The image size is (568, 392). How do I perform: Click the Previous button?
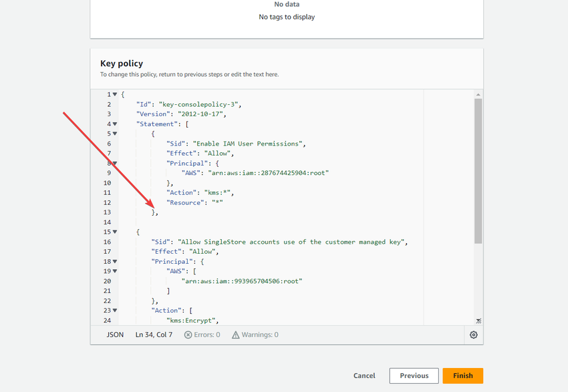[x=413, y=375]
